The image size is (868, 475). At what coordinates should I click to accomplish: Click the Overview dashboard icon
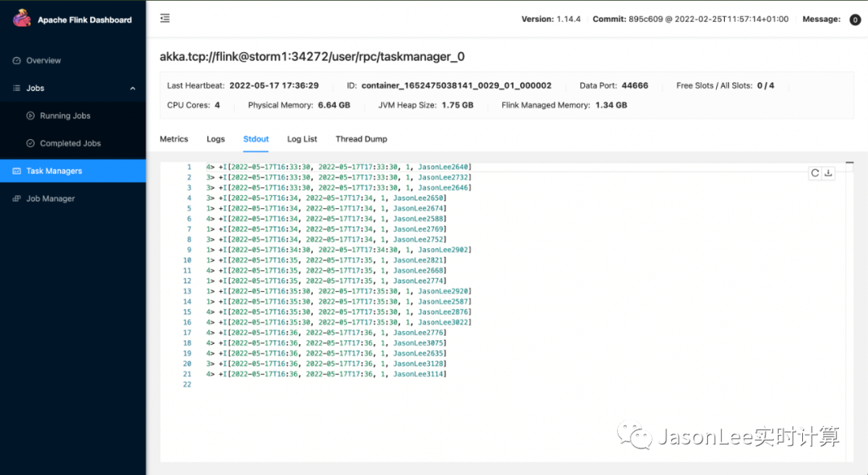pos(17,60)
